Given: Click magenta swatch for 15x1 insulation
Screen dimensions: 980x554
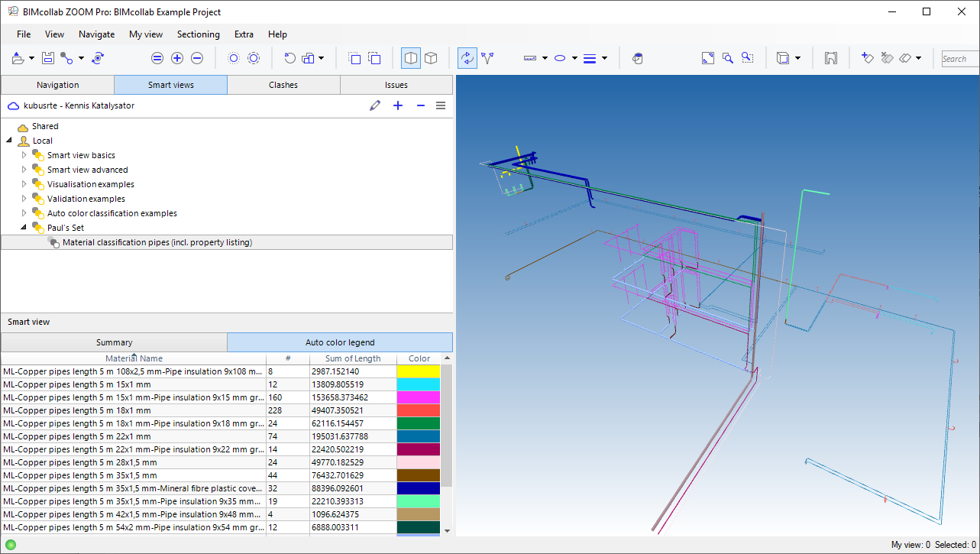Looking at the screenshot, I should pyautogui.click(x=419, y=397).
